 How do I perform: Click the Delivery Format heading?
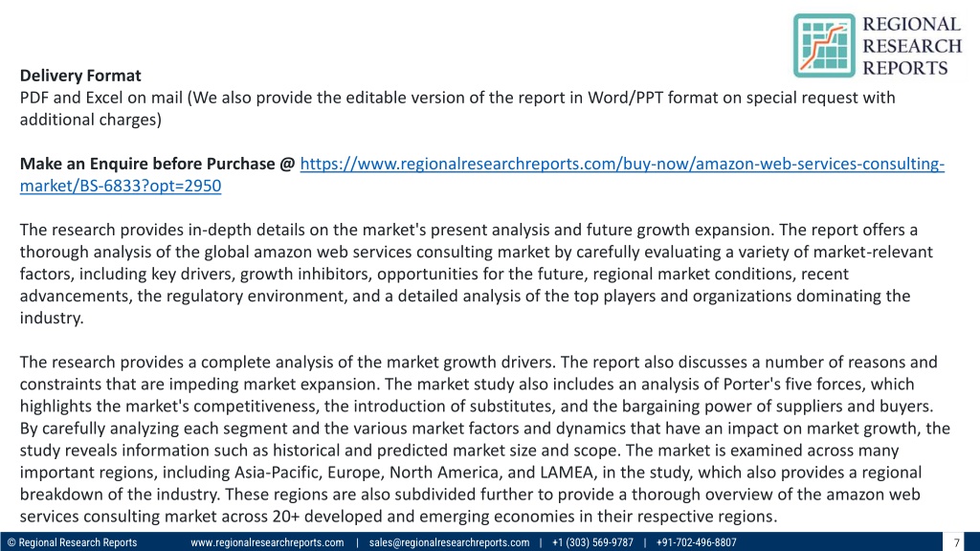point(80,76)
